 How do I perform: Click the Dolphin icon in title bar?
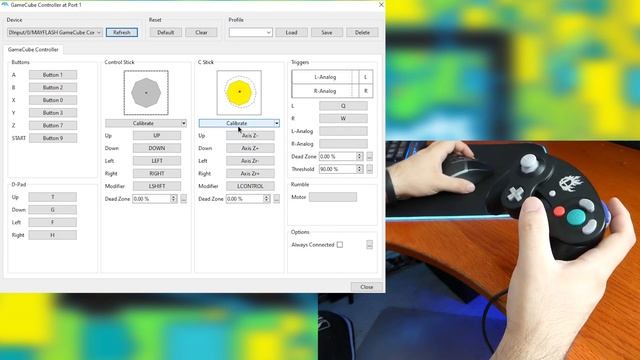click(5, 4)
